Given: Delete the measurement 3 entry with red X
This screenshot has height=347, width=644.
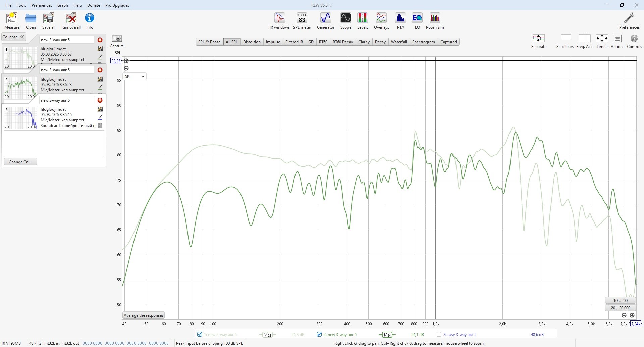Looking at the screenshot, I should point(100,100).
